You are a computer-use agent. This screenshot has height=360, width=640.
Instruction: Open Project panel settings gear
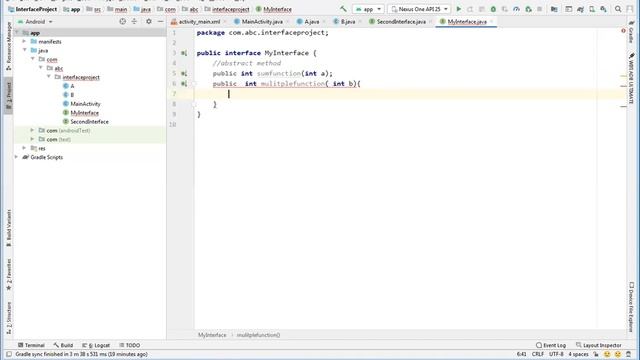point(149,21)
